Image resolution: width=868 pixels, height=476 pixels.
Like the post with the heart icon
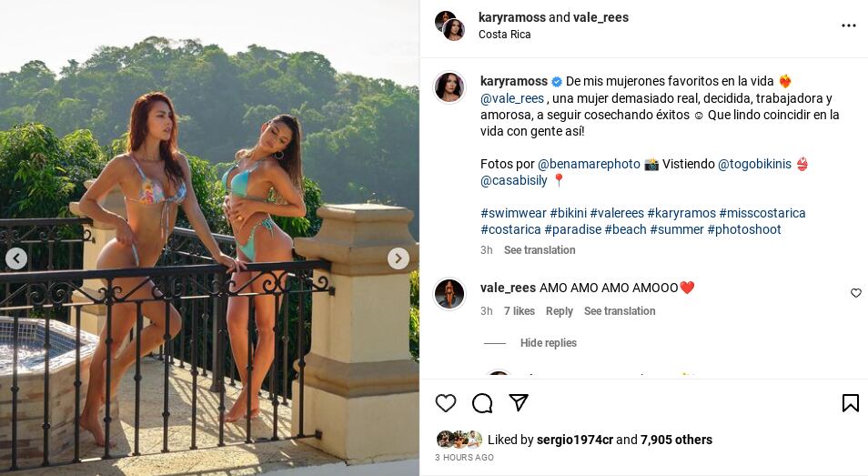(446, 403)
